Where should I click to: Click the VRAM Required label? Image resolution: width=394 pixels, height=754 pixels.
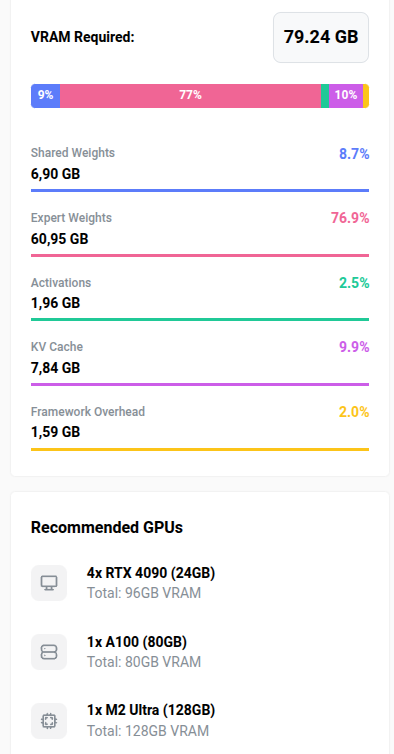83,38
